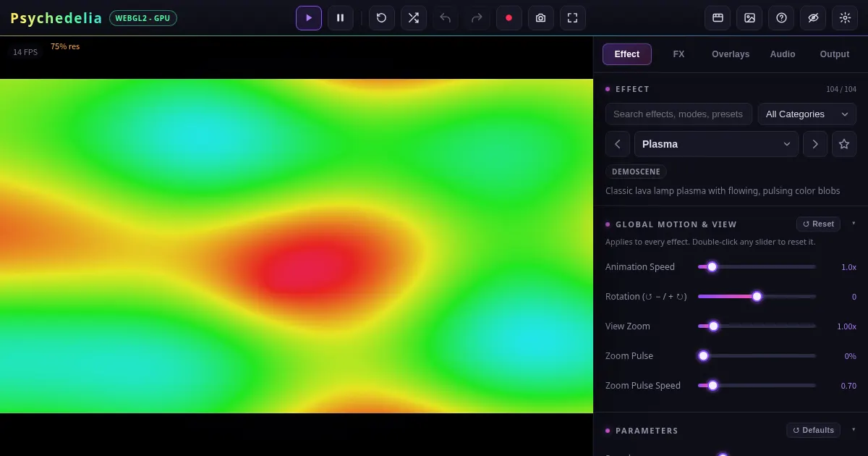Collapse the Parameters section
This screenshot has height=456, width=868.
pos(854,430)
